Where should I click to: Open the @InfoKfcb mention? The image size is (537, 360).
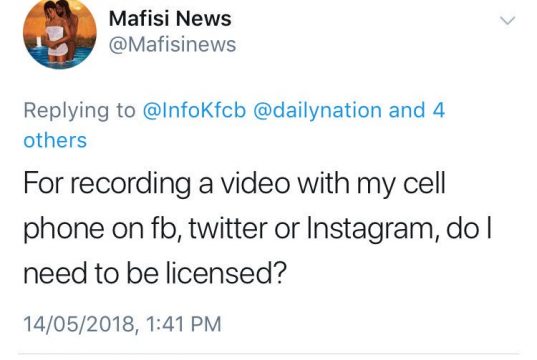pos(194,111)
